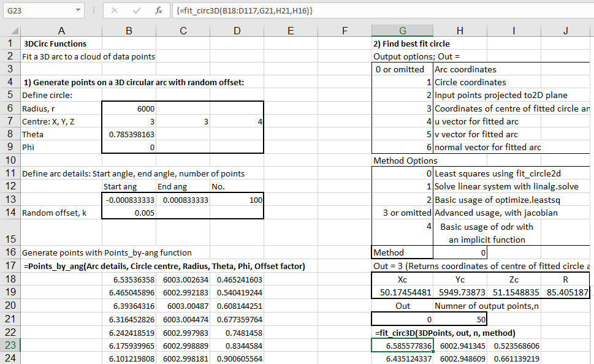Select row 16 header
This screenshot has width=594, height=364.
10,252
